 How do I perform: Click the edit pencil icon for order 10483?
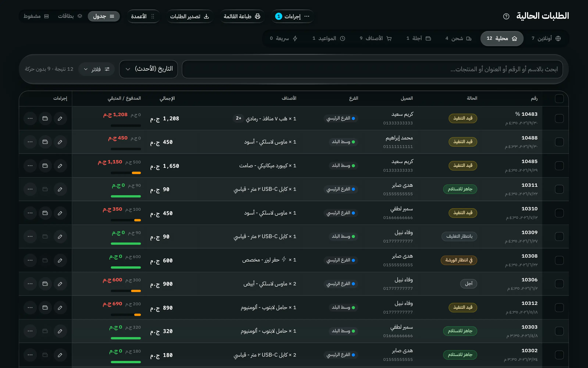click(60, 118)
